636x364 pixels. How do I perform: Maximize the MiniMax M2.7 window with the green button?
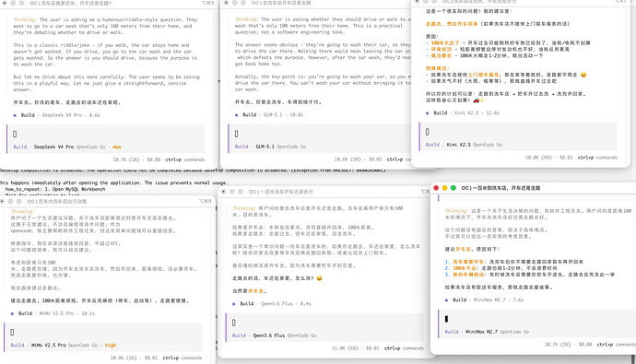point(453,188)
